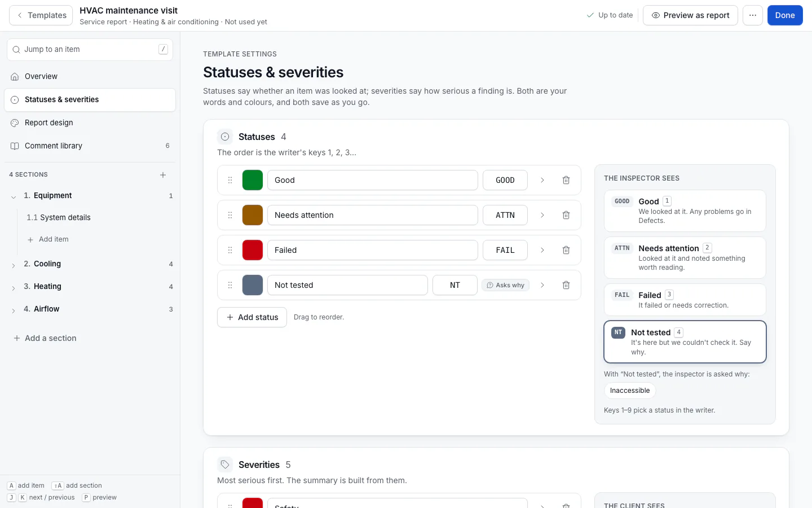Click the search icon in Jump to an item
Image resolution: width=812 pixels, height=508 pixels.
pos(16,50)
